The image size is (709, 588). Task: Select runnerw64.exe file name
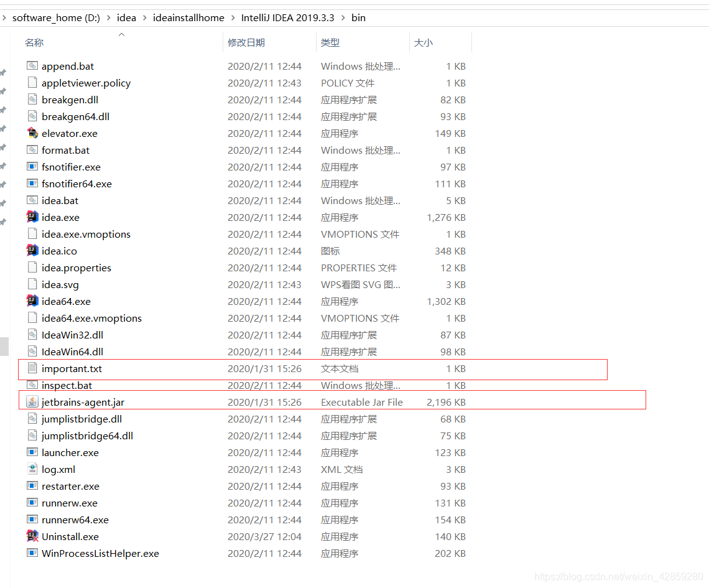[x=75, y=520]
